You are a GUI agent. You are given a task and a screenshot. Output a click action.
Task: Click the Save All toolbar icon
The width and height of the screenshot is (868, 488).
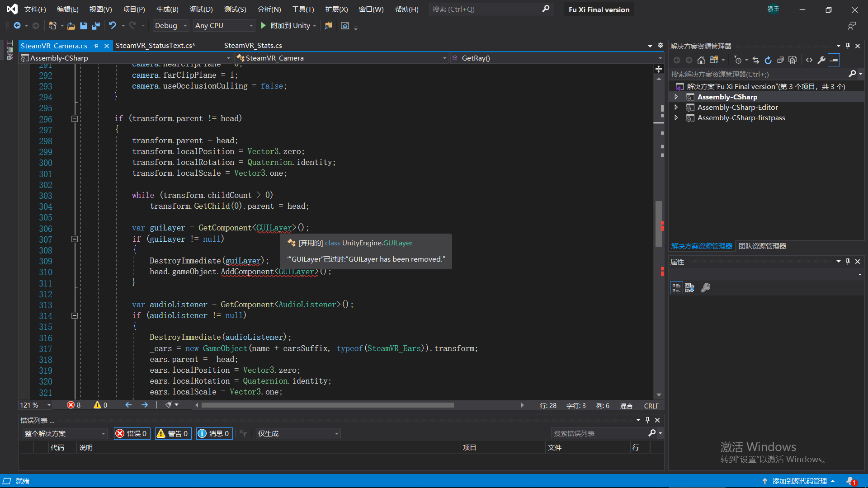(x=95, y=26)
